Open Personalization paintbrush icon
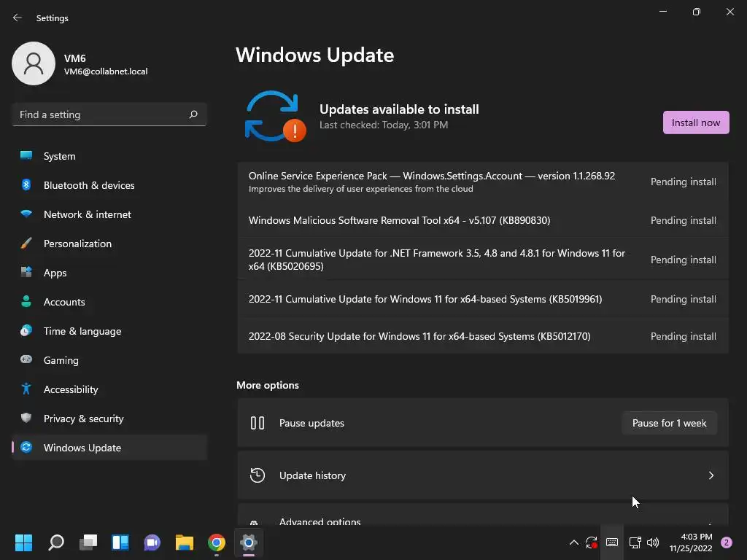The image size is (747, 560). (26, 244)
